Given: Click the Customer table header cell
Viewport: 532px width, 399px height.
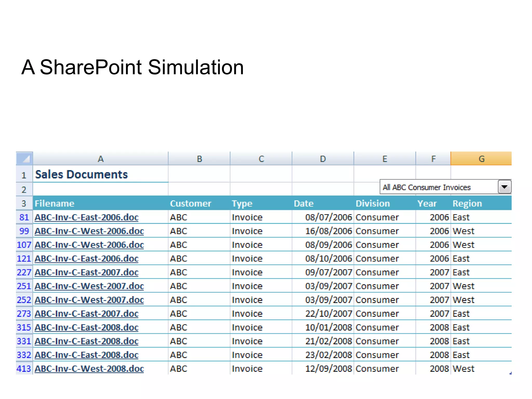Looking at the screenshot, I should (x=199, y=203).
